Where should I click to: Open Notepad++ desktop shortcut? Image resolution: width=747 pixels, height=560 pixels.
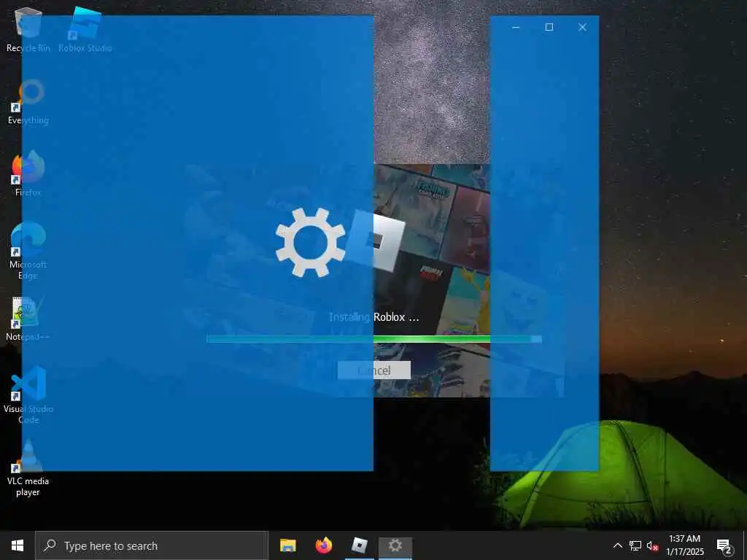28,319
